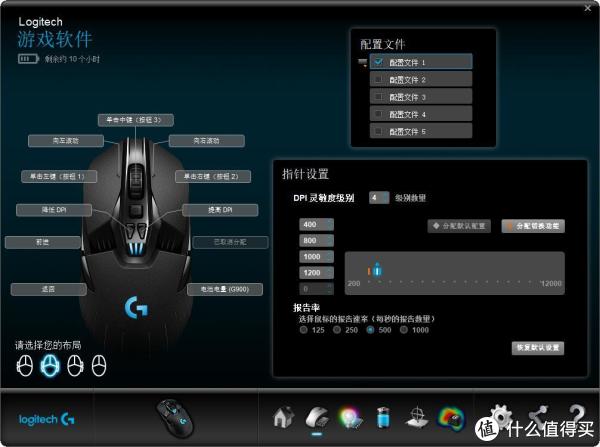Click the computer icon beside 配置文件 1
600x447 pixels.
[362, 62]
